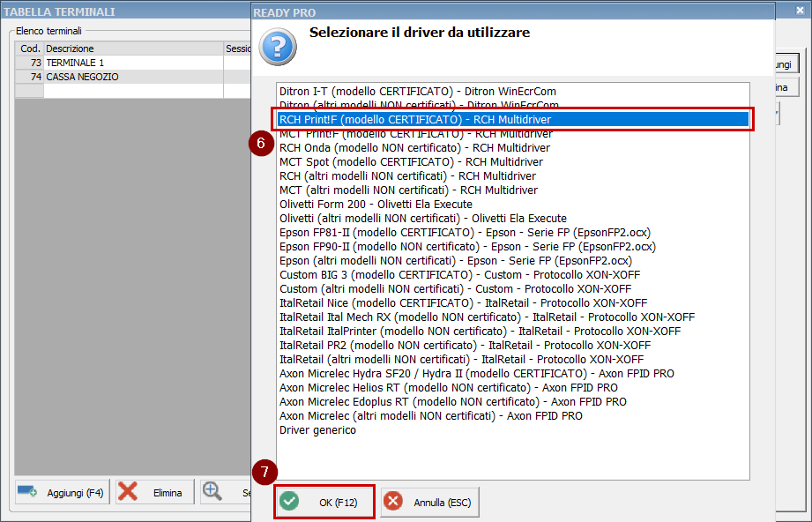
Task: Click the Aggiungi (F4) add terminal button
Action: (x=61, y=493)
